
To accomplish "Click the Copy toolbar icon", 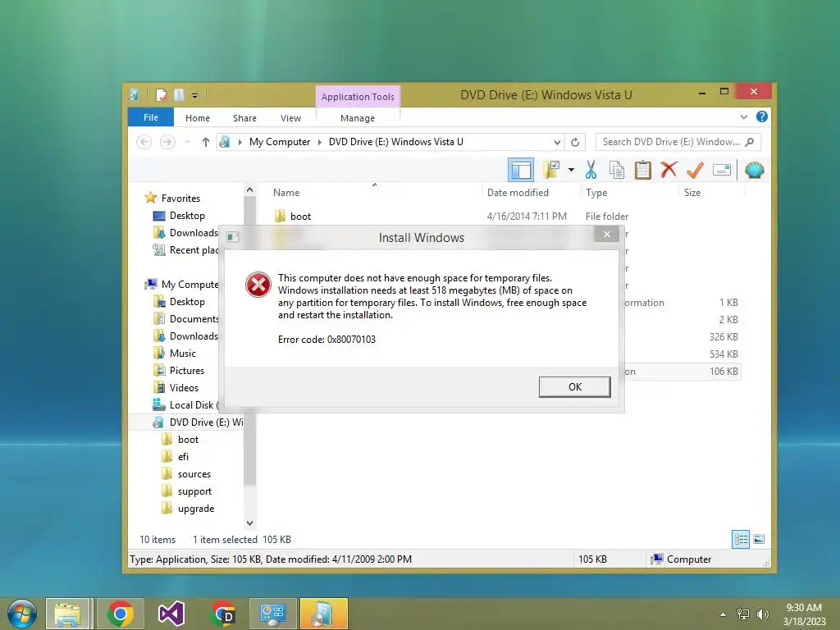I will pos(617,170).
